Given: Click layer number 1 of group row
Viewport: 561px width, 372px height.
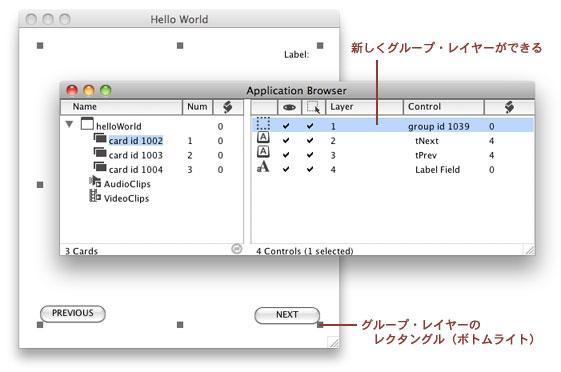Looking at the screenshot, I should 333,126.
